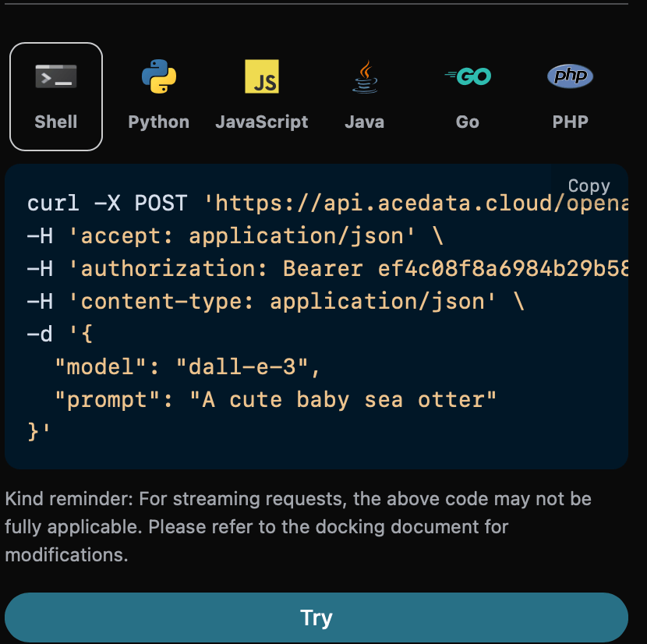Switch to the Python tab label

point(159,122)
